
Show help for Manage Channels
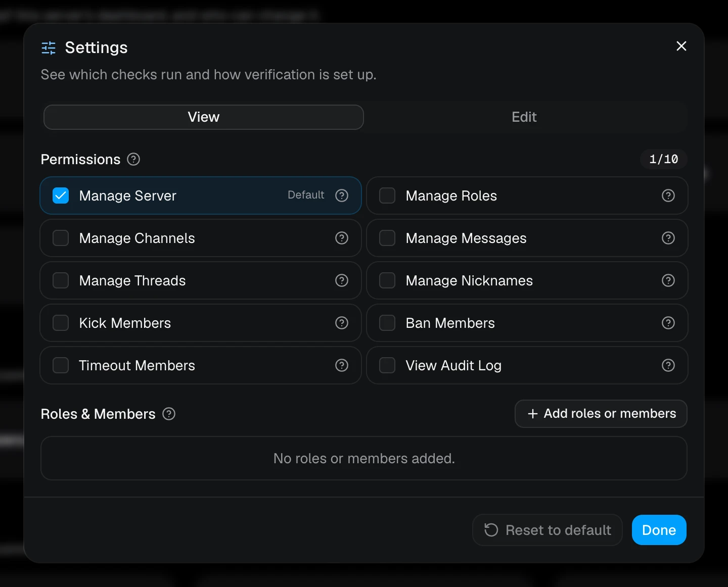[x=342, y=238]
